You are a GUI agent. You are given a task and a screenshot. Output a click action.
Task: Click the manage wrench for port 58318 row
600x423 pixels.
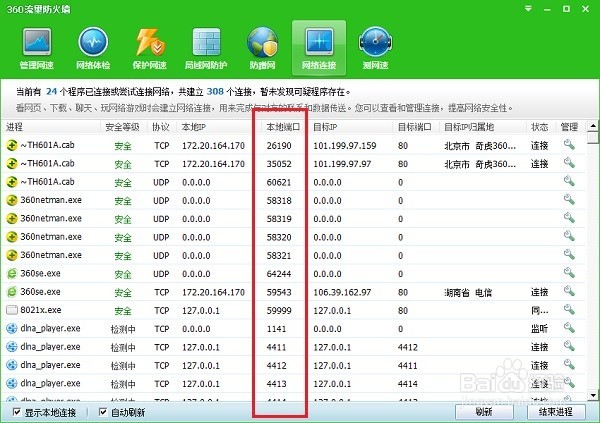pyautogui.click(x=569, y=200)
